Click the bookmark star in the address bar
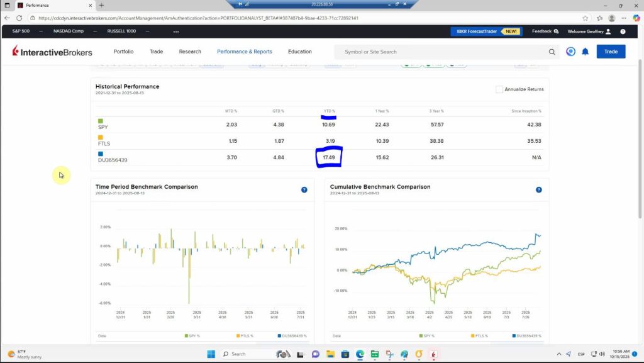The height and width of the screenshot is (363, 644). coord(586,18)
